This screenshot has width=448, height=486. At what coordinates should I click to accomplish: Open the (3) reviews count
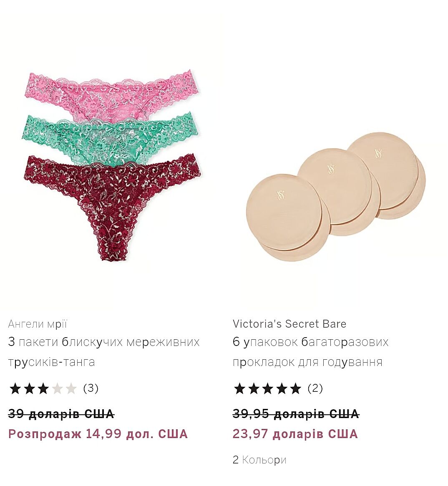[x=91, y=388]
